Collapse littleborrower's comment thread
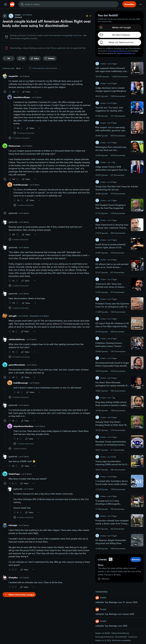This screenshot has width=146, height=644. 5,179
